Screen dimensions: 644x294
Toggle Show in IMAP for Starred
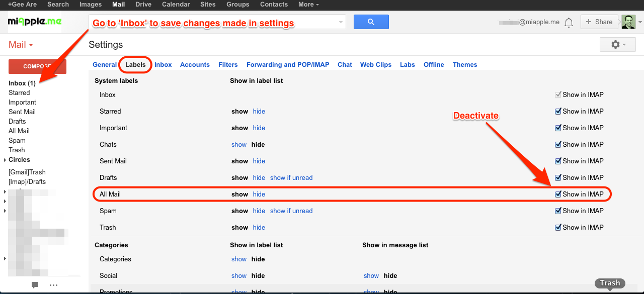pyautogui.click(x=558, y=112)
